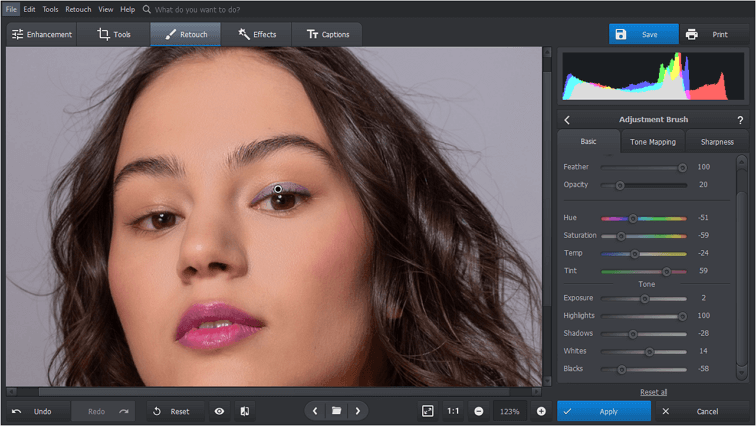Adjust the Blacks slider
Image resolution: width=756 pixels, height=426 pixels.
(644, 370)
